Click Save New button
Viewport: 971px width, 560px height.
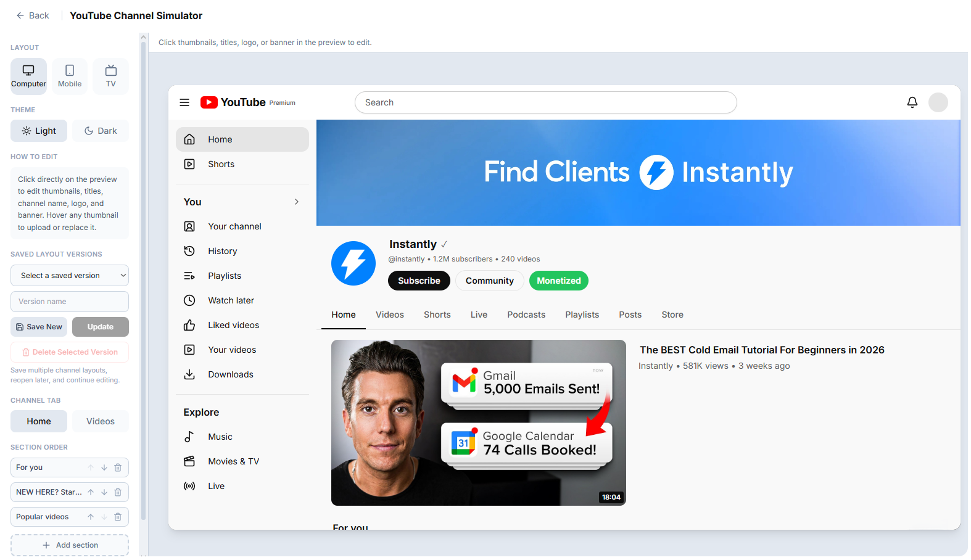pyautogui.click(x=39, y=327)
